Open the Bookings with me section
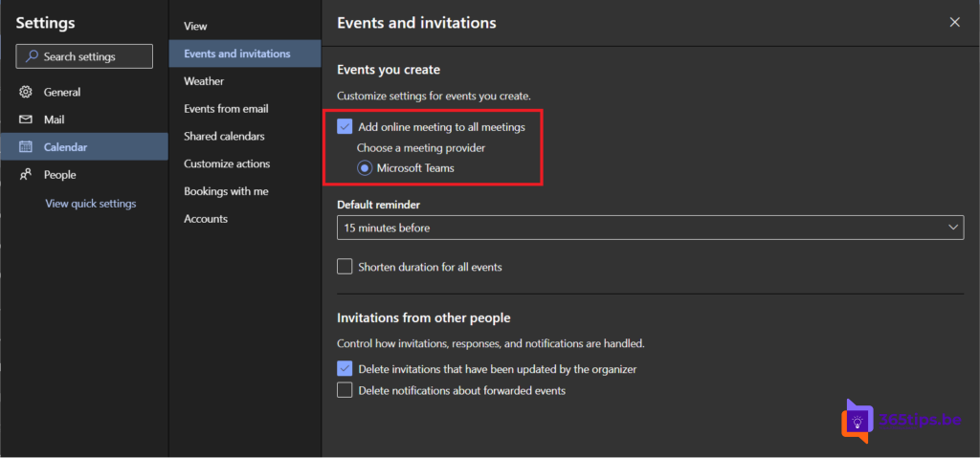Screen dimensions: 980x458 226,191
